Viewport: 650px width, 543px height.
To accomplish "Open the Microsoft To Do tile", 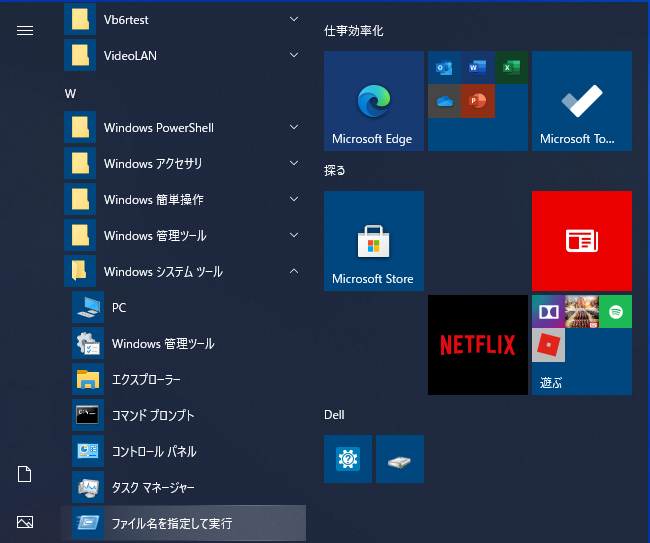I will (x=582, y=101).
